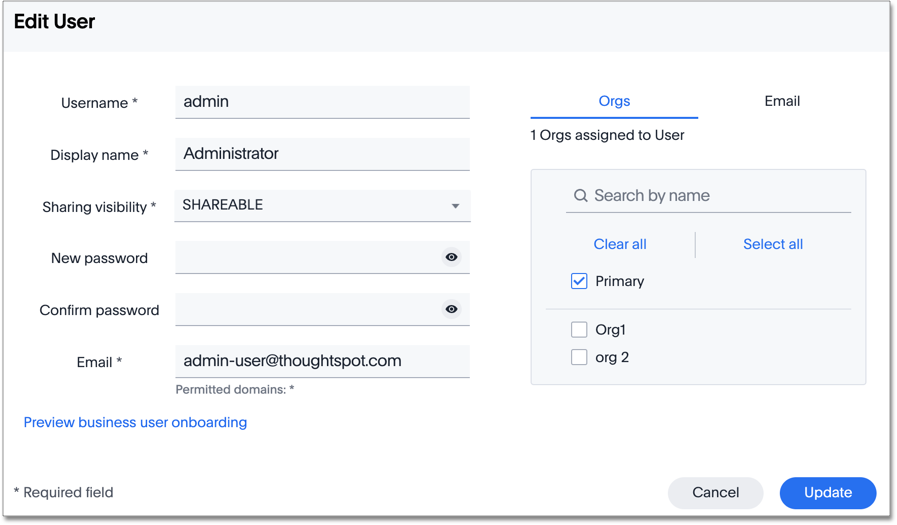Image resolution: width=897 pixels, height=525 pixels.
Task: Reveal the Confirm password text
Action: point(451,310)
